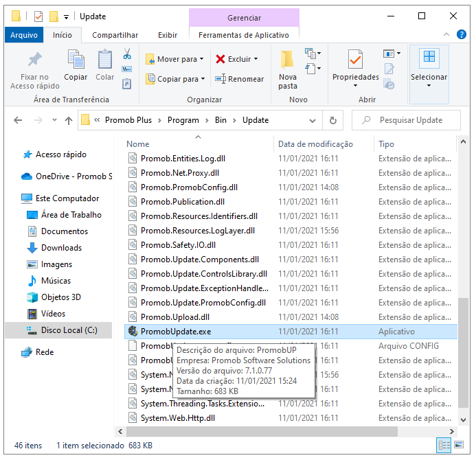The width and height of the screenshot is (476, 460).
Task: Click the Properties quick access toolbar icon
Action: [38, 16]
